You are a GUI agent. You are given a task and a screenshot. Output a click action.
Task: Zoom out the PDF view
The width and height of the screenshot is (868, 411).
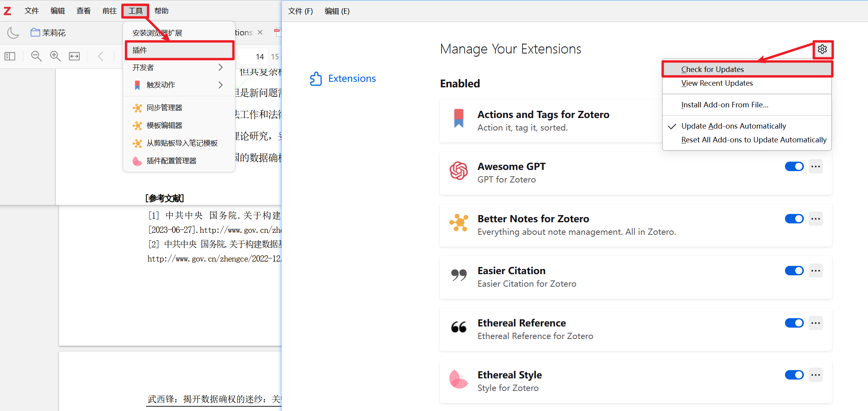pos(36,56)
